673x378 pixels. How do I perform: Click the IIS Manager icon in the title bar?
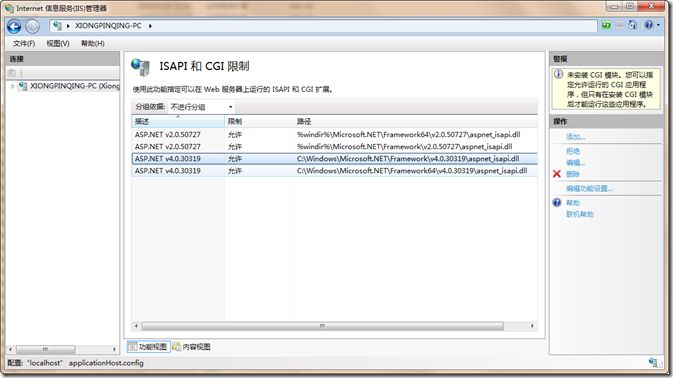[9, 8]
